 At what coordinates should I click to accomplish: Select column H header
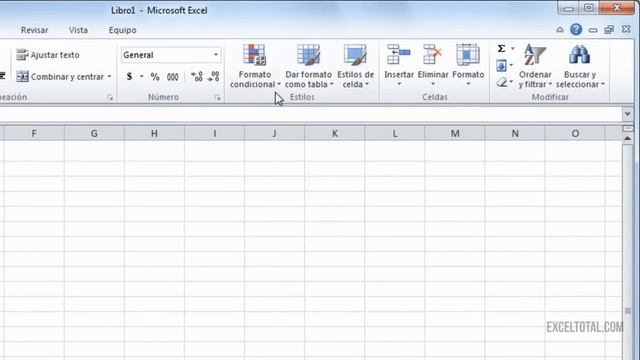pos(154,133)
